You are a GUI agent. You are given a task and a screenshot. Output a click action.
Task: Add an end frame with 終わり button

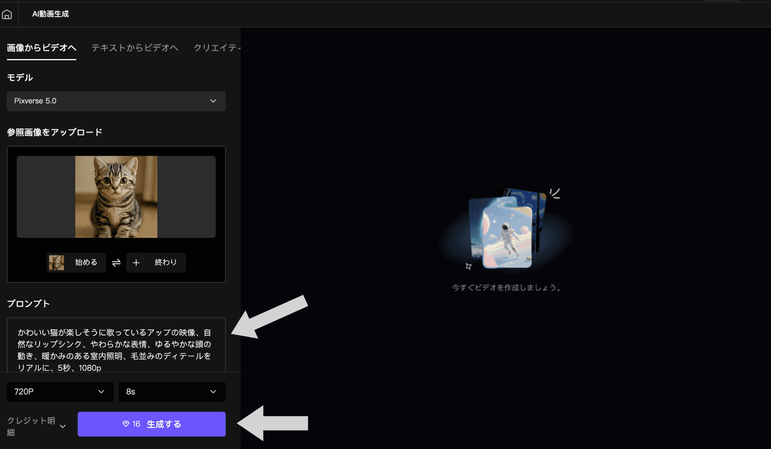coord(156,263)
